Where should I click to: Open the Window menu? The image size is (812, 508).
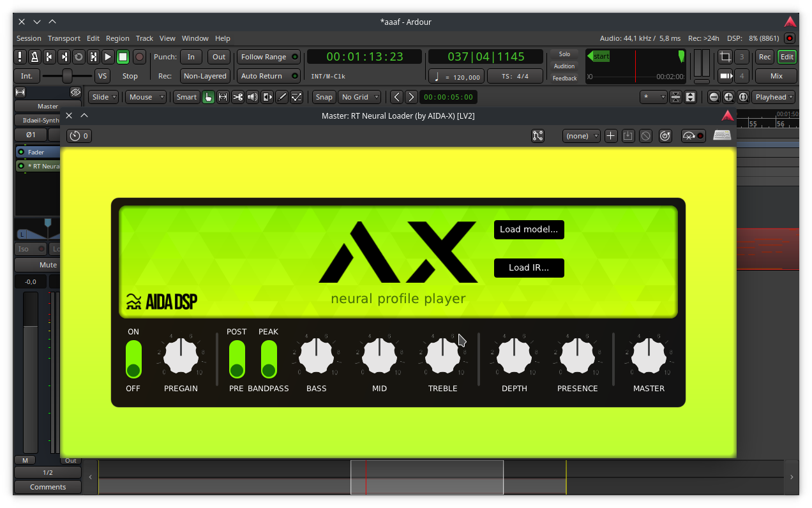point(195,38)
